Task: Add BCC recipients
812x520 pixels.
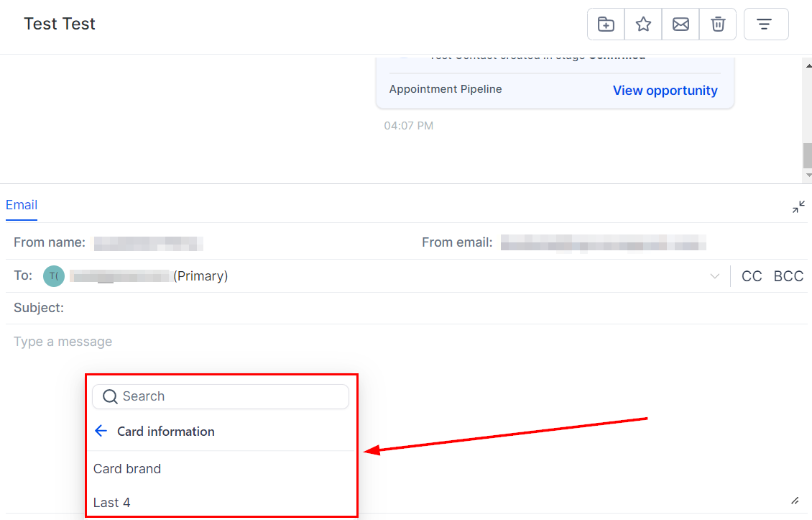Action: 788,275
